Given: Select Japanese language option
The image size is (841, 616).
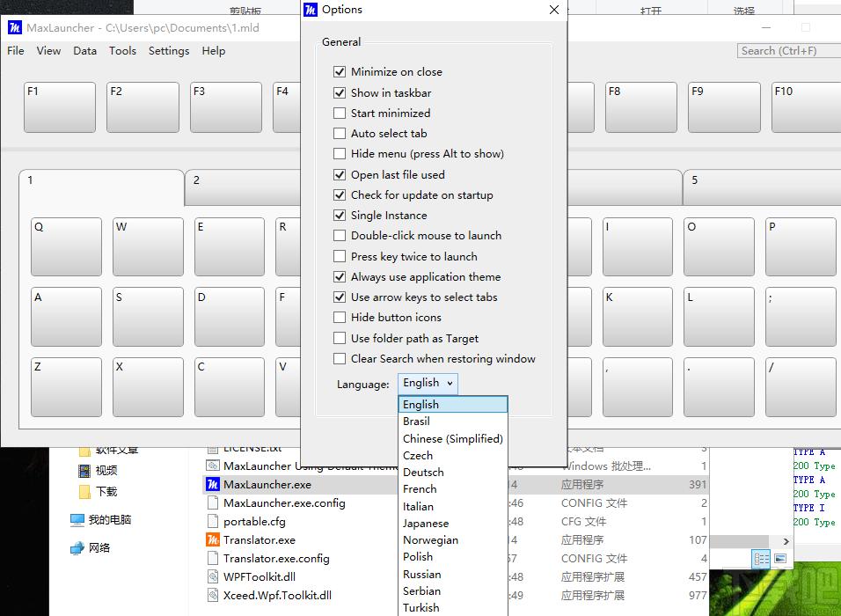Looking at the screenshot, I should coord(453,524).
